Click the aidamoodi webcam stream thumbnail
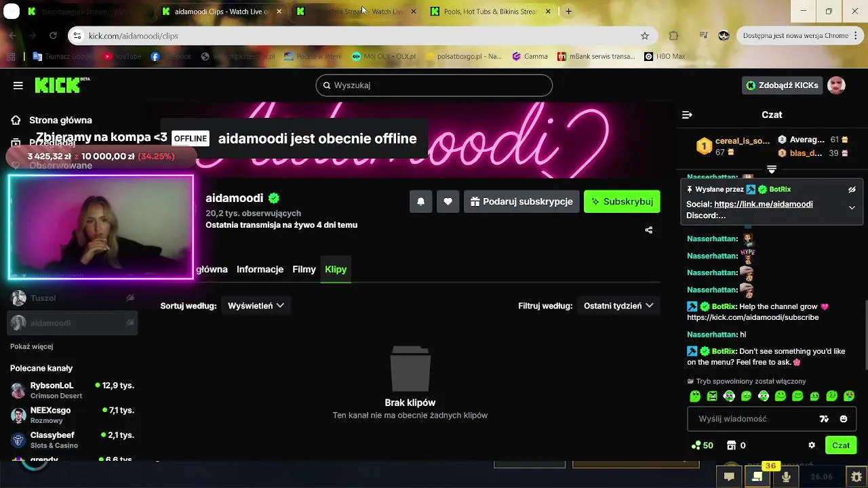This screenshot has height=488, width=868. click(101, 227)
